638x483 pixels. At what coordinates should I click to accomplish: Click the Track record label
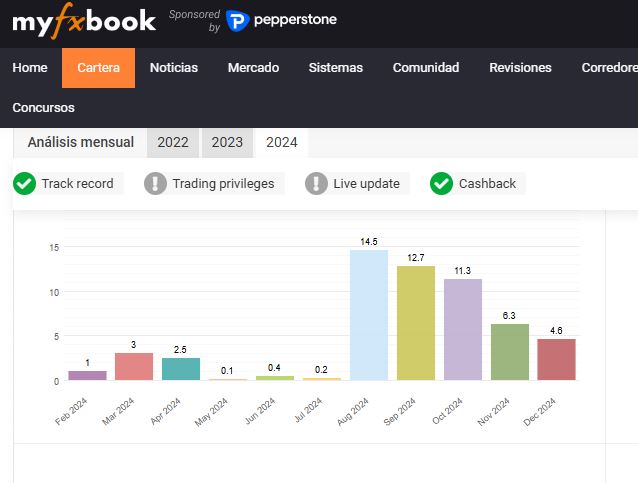(77, 184)
